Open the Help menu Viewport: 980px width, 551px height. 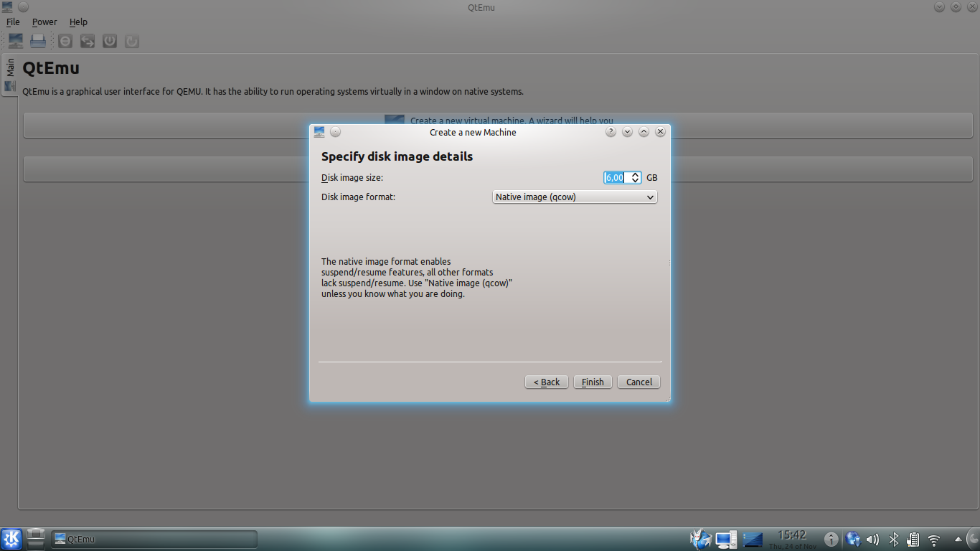pyautogui.click(x=78, y=22)
